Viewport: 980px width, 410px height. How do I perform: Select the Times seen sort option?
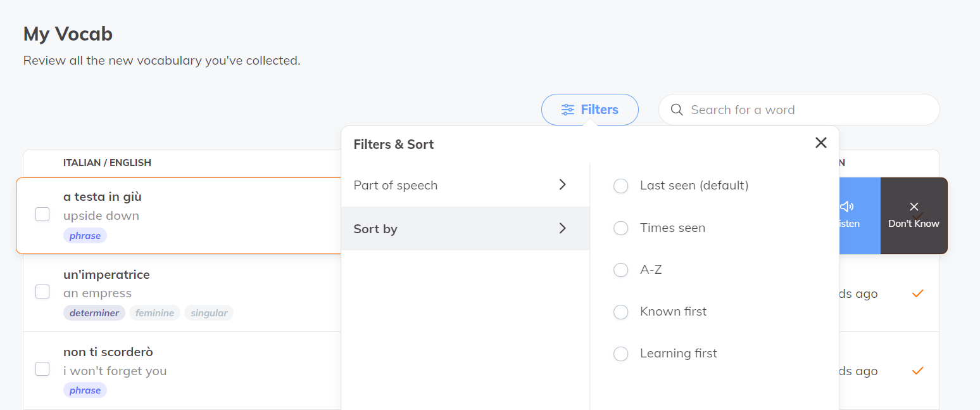tap(621, 227)
